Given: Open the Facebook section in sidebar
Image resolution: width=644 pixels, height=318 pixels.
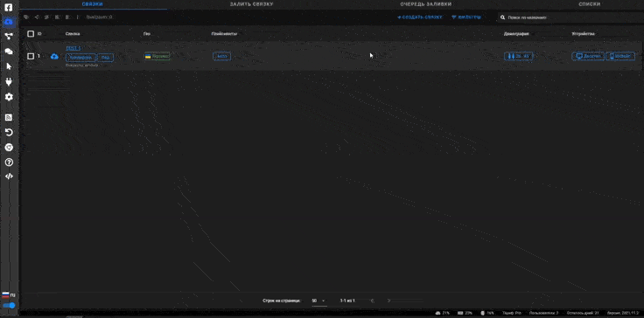Looking at the screenshot, I should pos(9,7).
